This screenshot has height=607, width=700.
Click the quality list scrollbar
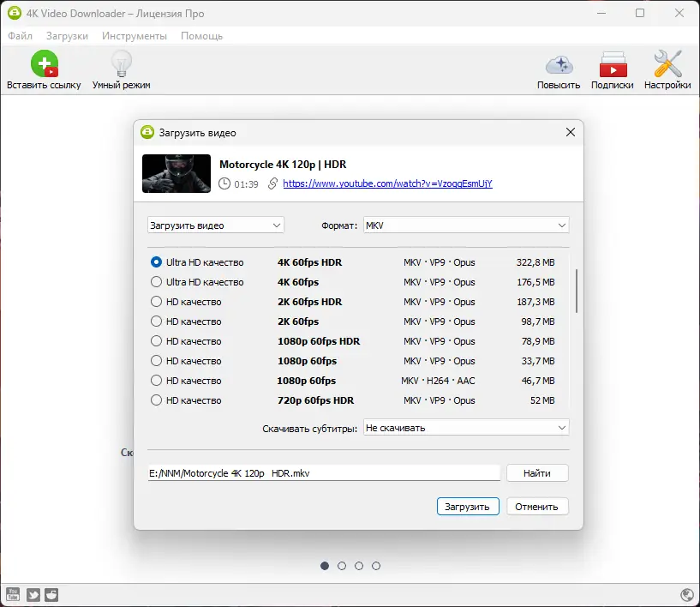click(577, 291)
